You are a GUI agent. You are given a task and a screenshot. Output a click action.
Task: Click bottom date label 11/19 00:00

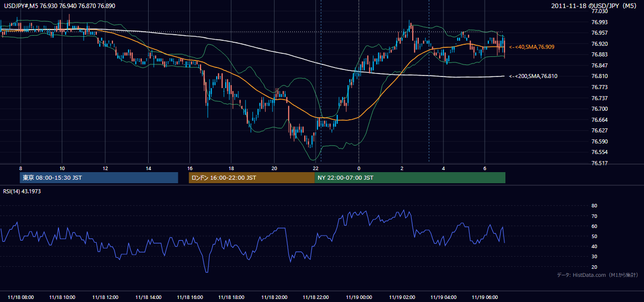point(358,297)
